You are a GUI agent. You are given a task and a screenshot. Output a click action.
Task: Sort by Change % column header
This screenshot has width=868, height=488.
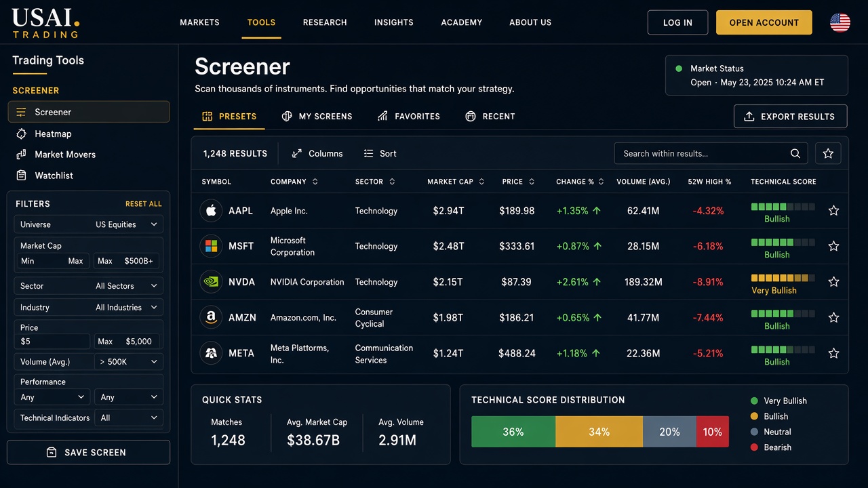580,182
